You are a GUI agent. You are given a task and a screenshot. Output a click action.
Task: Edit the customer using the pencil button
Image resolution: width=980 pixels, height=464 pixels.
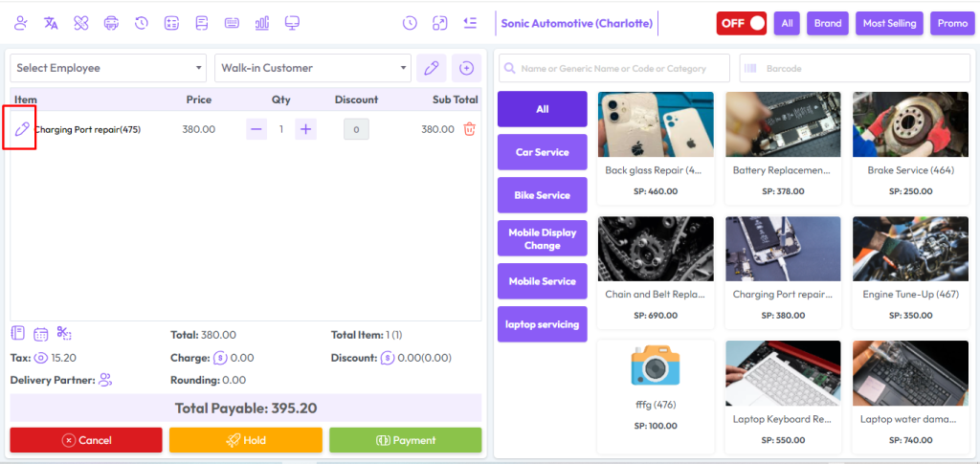(432, 68)
